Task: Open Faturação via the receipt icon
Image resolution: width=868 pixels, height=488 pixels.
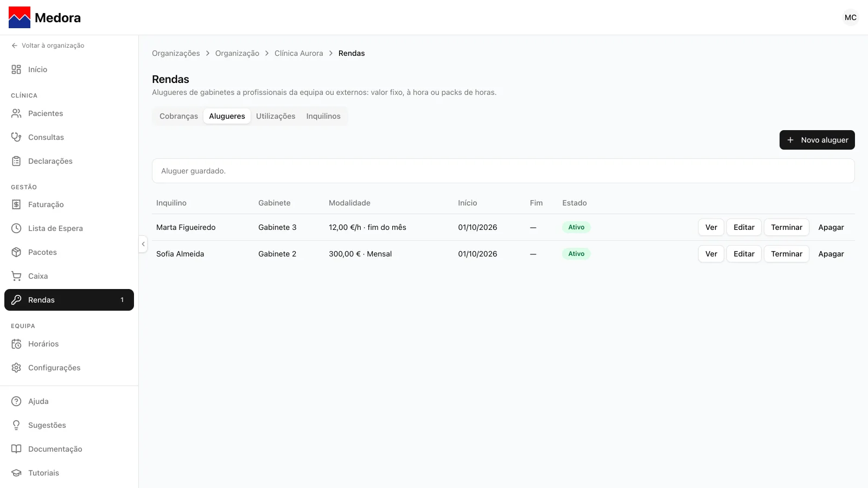Action: pos(16,204)
